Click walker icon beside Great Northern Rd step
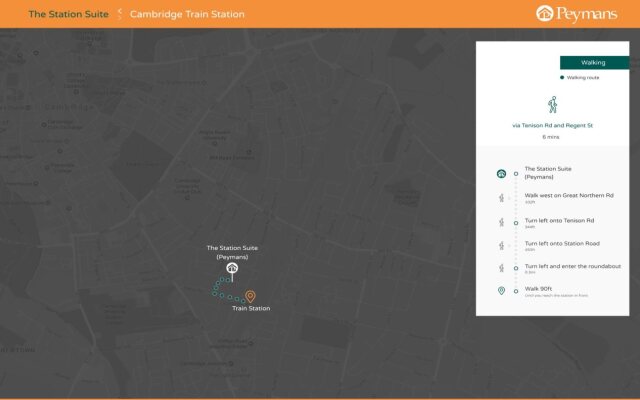This screenshot has height=400, width=640. [x=502, y=198]
